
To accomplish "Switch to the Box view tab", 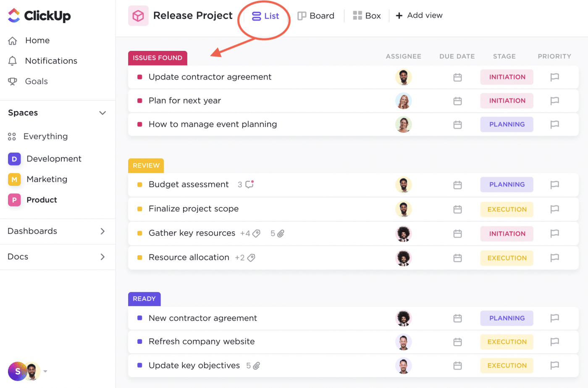I will pos(367,16).
